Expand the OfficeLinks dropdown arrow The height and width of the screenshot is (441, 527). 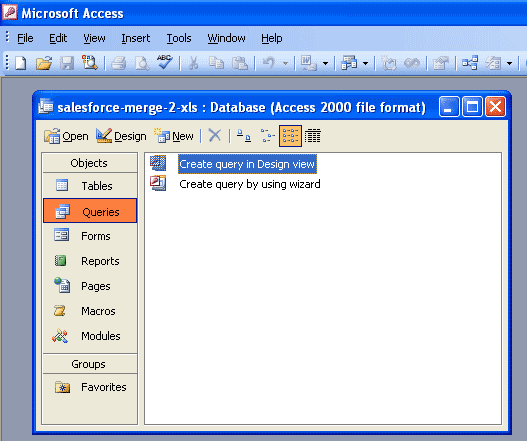pos(325,63)
